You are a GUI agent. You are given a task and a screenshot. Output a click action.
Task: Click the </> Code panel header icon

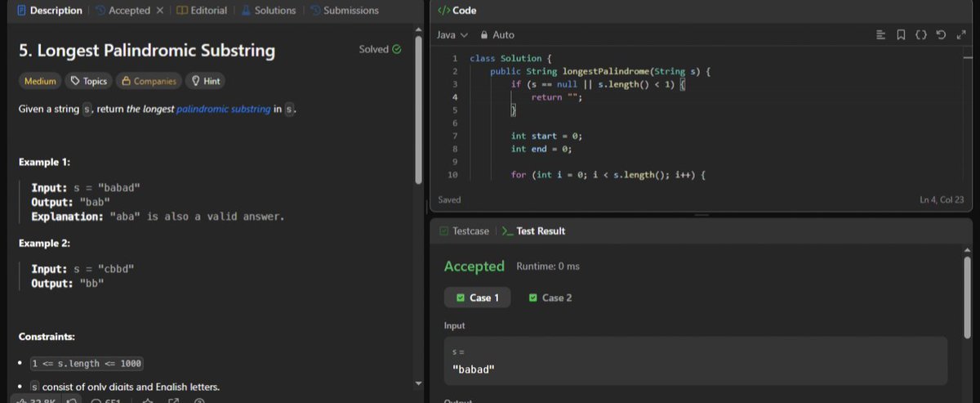pyautogui.click(x=443, y=11)
